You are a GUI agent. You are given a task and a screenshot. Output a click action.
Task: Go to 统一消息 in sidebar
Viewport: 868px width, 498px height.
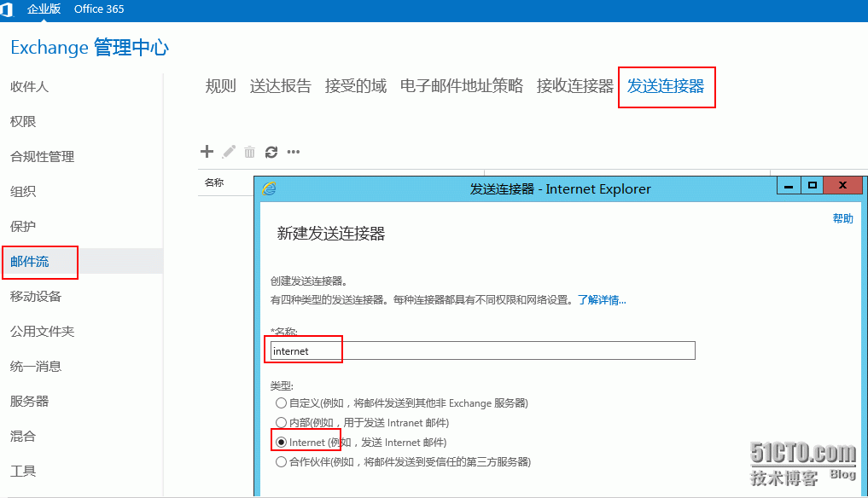click(x=36, y=367)
